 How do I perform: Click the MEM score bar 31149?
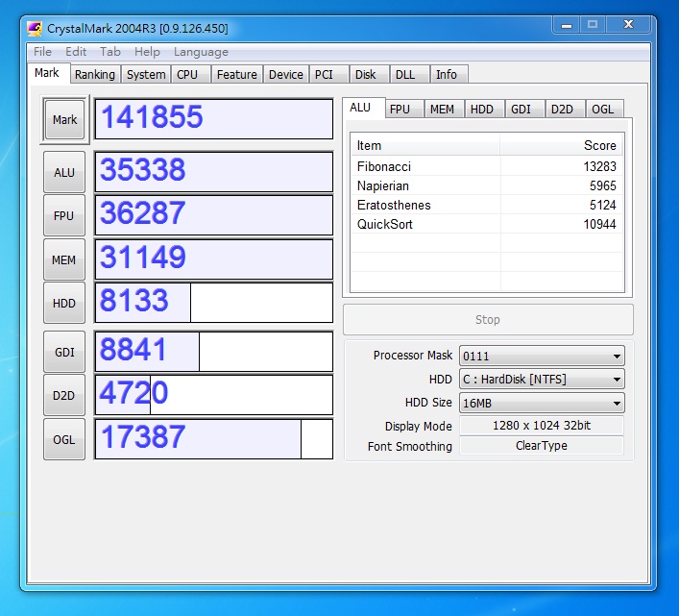[214, 259]
